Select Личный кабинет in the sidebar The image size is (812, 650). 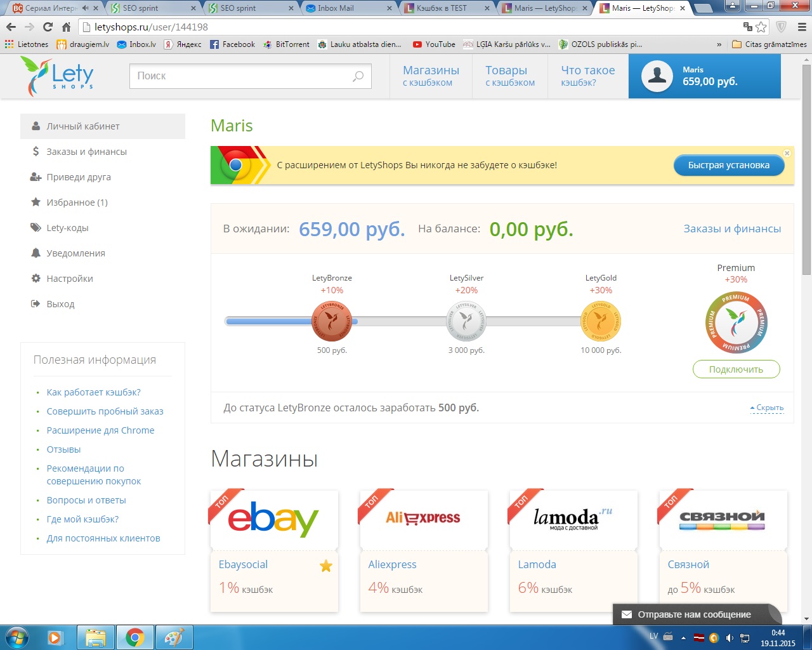click(103, 126)
